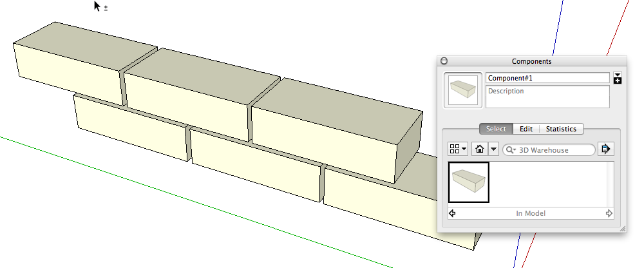Show the Statistics tab
644x268 pixels.
[x=561, y=129]
